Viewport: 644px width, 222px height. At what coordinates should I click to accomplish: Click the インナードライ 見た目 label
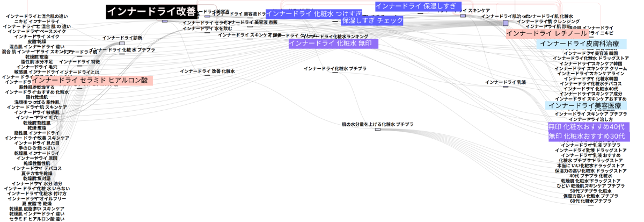(x=37, y=143)
